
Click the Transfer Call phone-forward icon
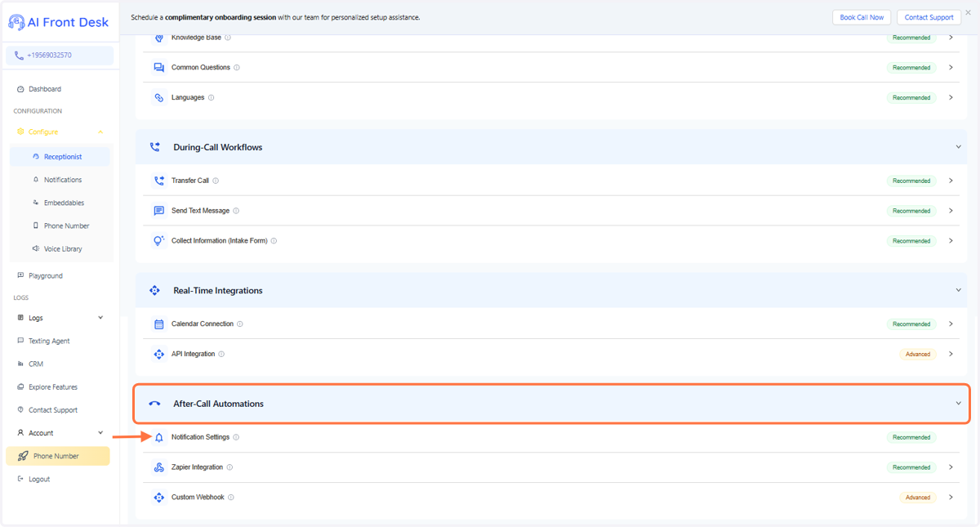[159, 181]
